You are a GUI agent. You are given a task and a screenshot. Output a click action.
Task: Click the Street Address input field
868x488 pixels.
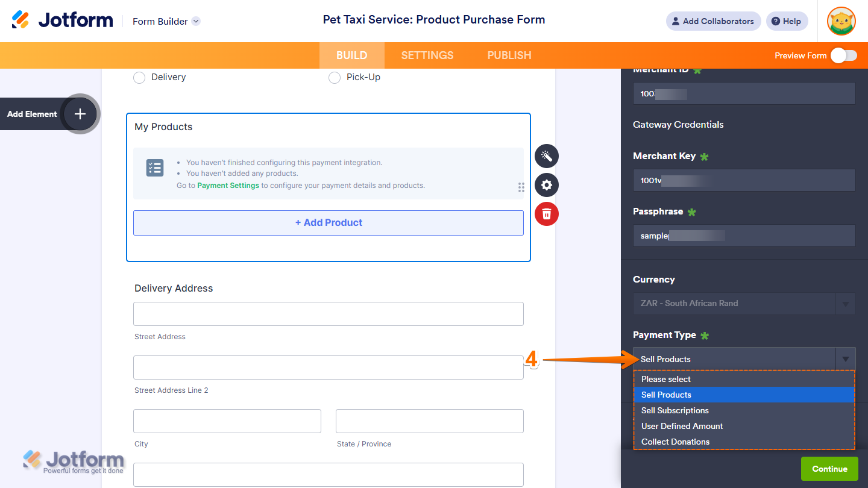329,314
